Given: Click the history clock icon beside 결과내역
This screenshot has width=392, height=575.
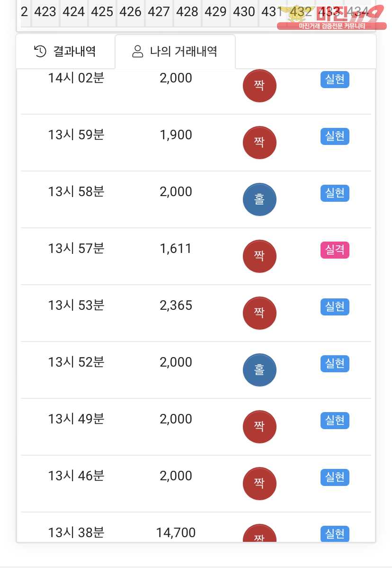Looking at the screenshot, I should [x=40, y=51].
